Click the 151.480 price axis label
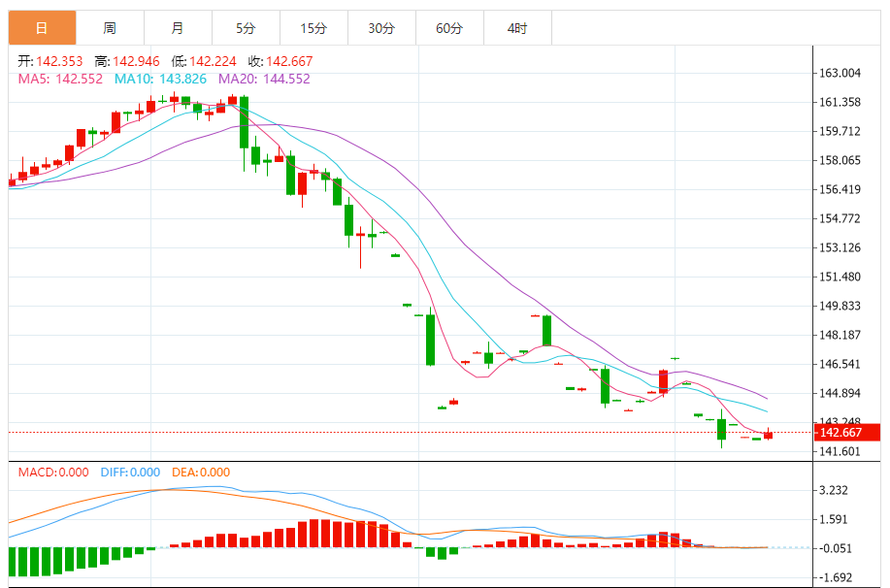 pos(840,277)
